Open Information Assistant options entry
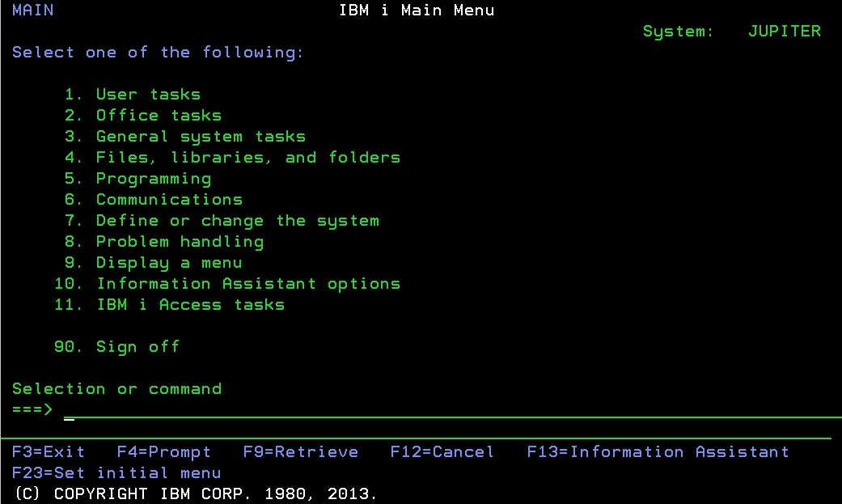Screen dimensions: 842x504 pos(248,284)
